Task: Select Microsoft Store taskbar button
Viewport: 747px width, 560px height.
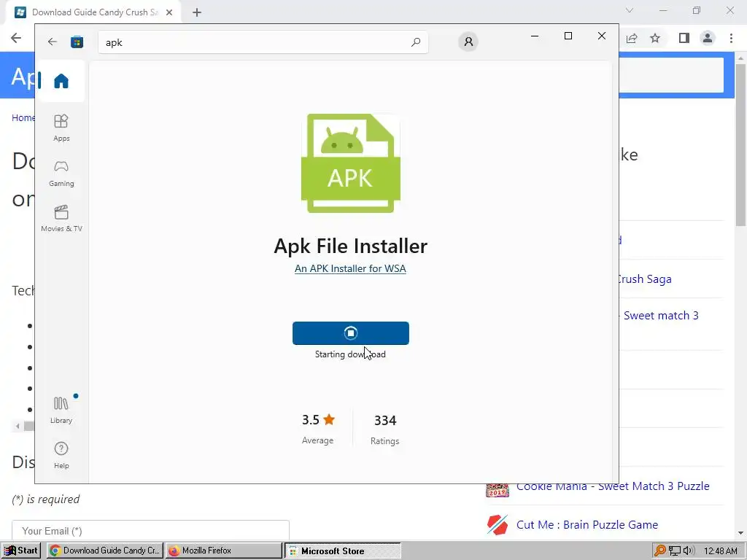Action: point(343,551)
